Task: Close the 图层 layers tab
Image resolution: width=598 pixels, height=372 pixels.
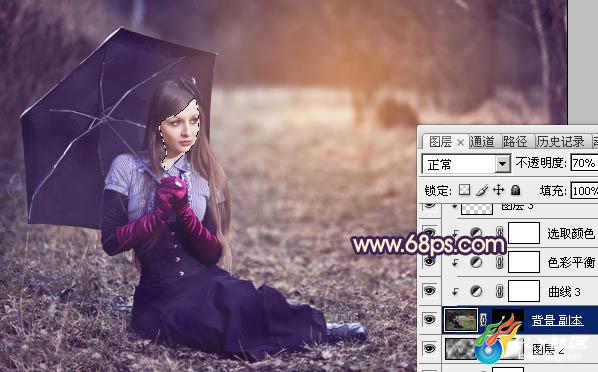Action: click(x=460, y=143)
